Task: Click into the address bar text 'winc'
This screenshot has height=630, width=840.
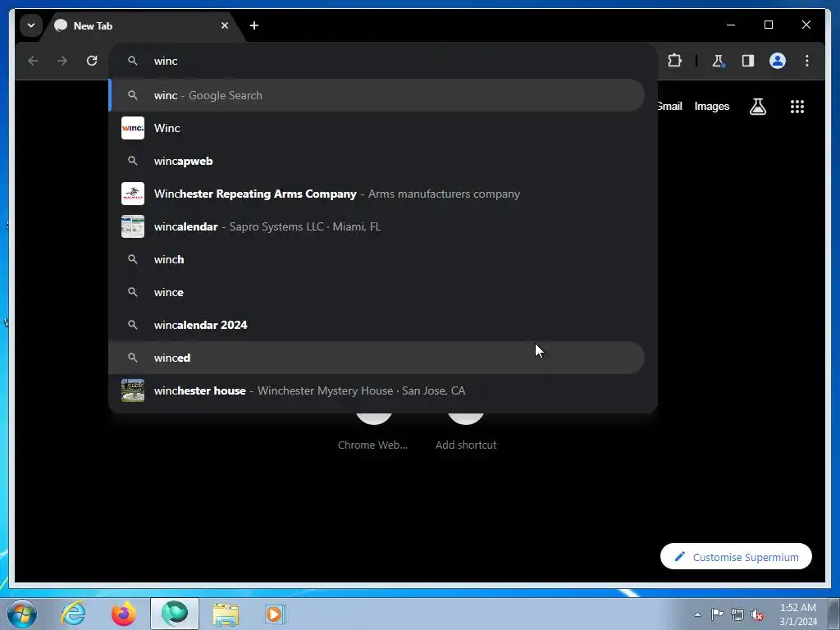Action: 166,61
